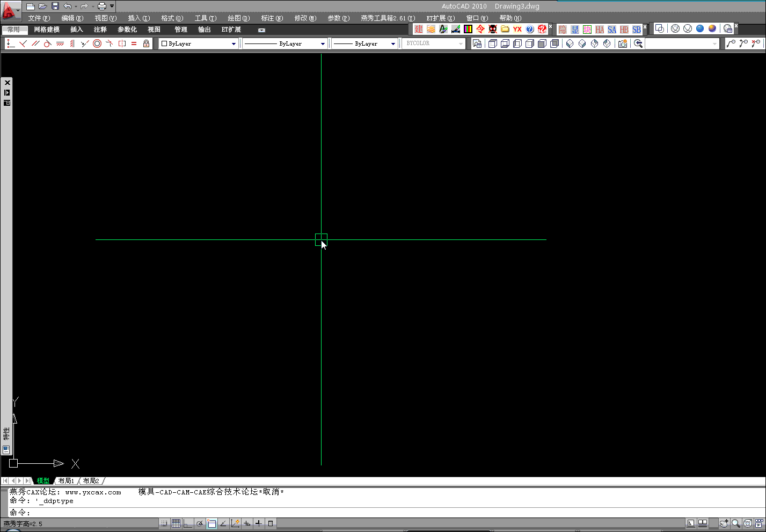Image resolution: width=766 pixels, height=532 pixels.
Task: Click the red 建 toolbox icon
Action: click(x=419, y=29)
